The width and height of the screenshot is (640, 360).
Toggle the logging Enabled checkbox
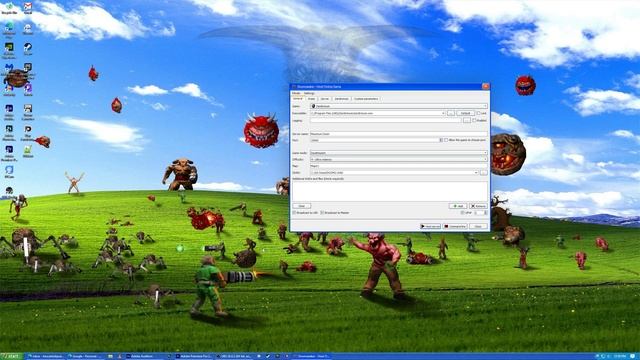pyautogui.click(x=474, y=120)
